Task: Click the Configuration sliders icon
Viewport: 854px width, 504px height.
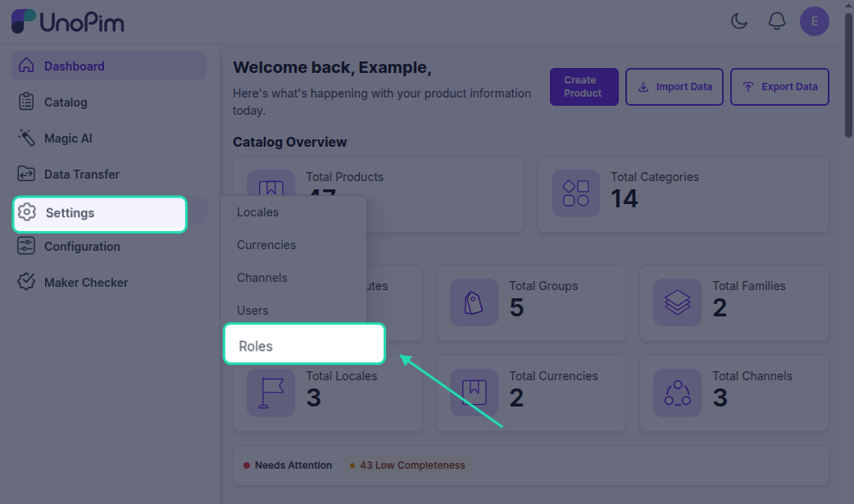Action: (x=26, y=246)
